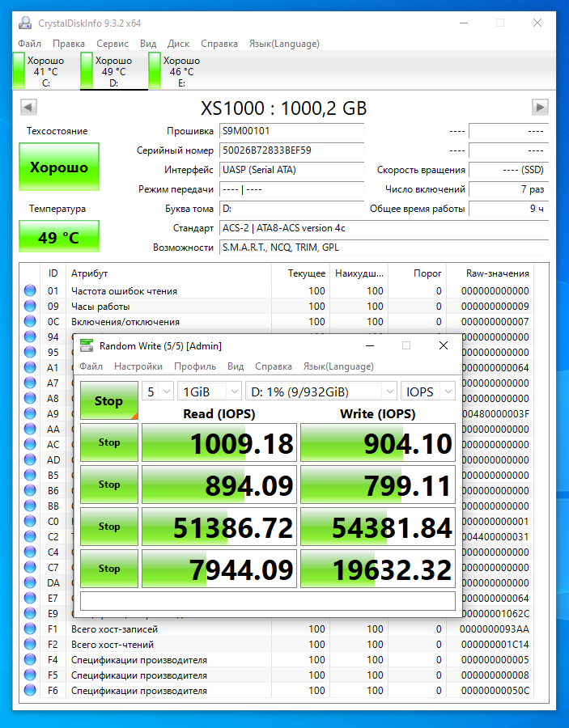The height and width of the screenshot is (728, 569).
Task: Click the Число включений value 7 раз
Action: [x=508, y=189]
